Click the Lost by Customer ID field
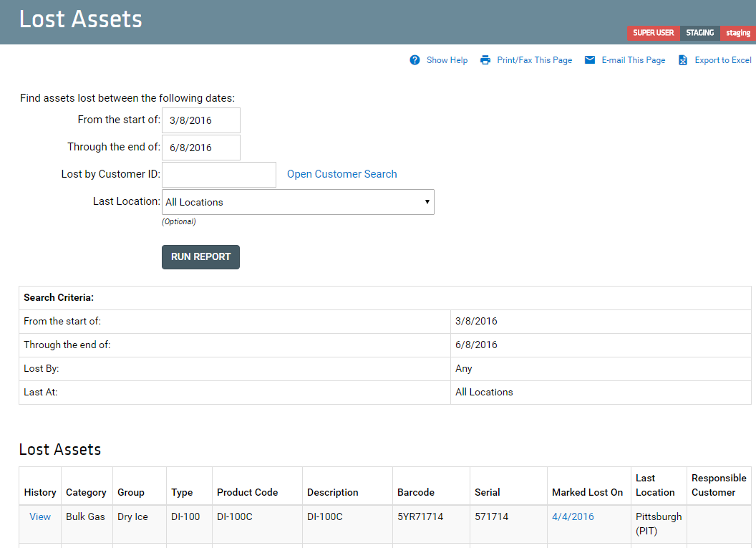 click(219, 175)
